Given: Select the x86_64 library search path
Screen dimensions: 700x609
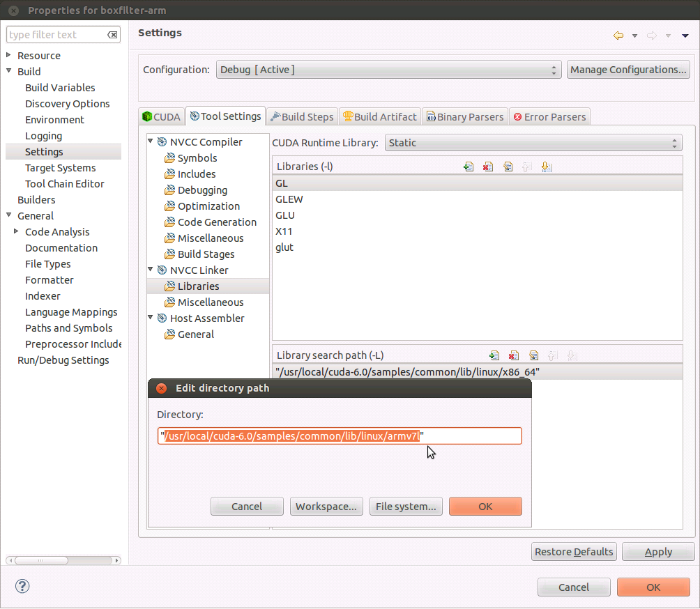Looking at the screenshot, I should [477, 372].
